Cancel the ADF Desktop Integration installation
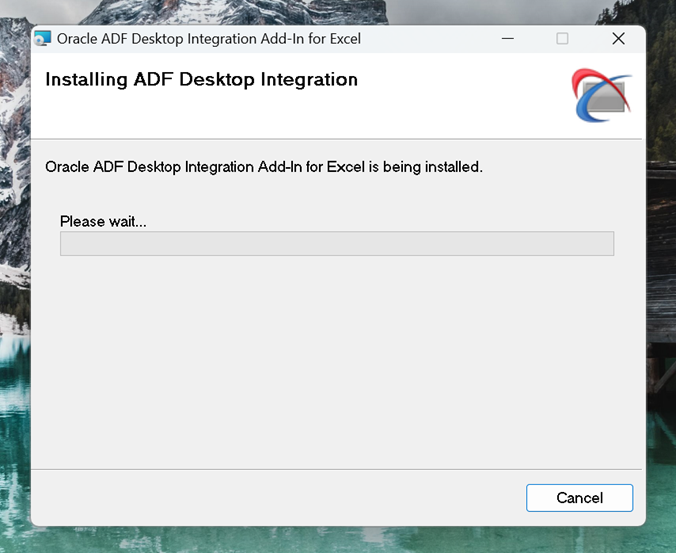Screen dimensions: 676x553 point(579,498)
